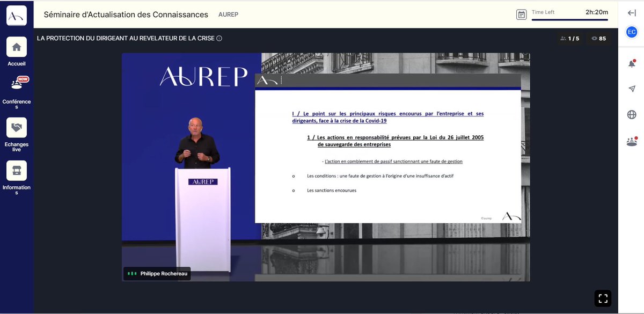Viewport: 644px width, 314px height.
Task: Click the send/share arrow icon
Action: (x=632, y=88)
